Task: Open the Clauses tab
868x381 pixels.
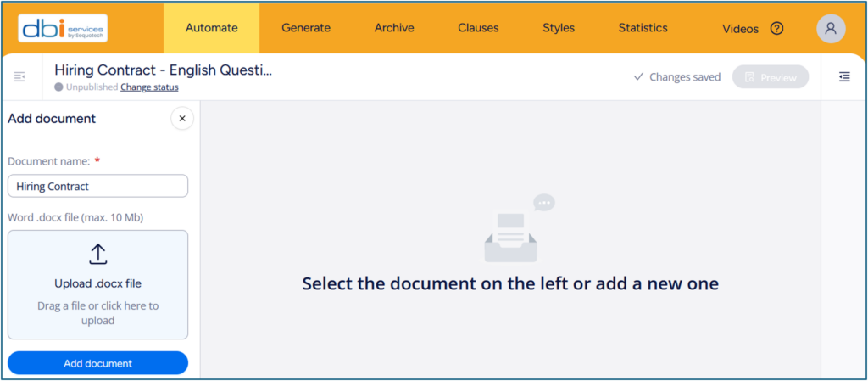Action: click(478, 28)
